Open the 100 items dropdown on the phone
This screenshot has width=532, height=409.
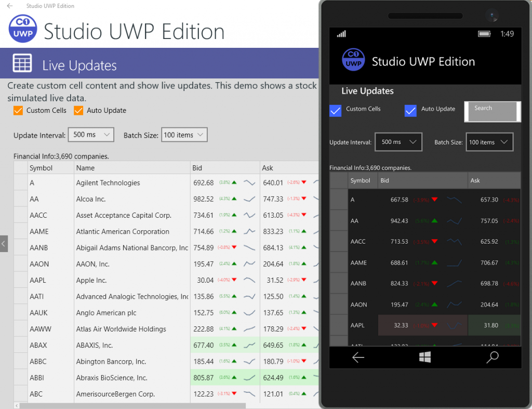click(489, 142)
